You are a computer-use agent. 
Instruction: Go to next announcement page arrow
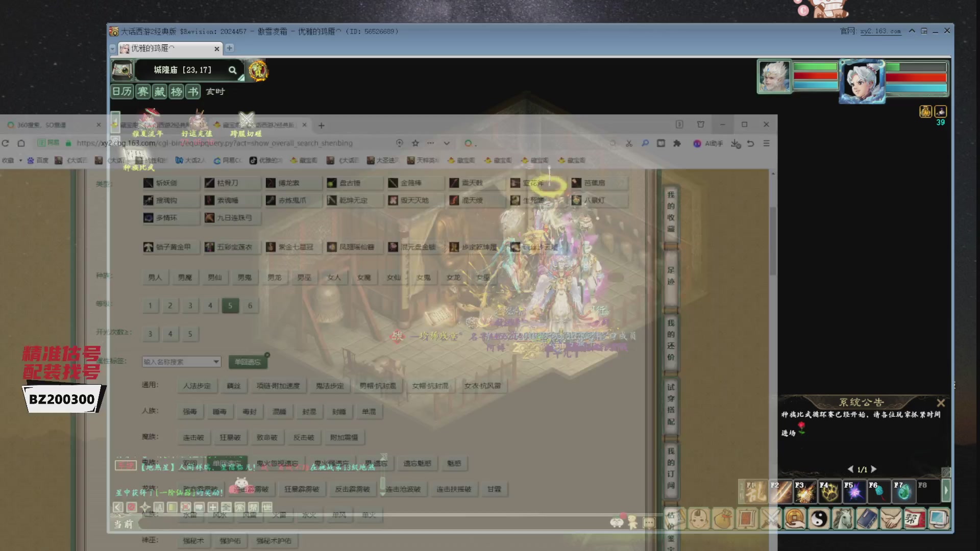click(x=874, y=469)
